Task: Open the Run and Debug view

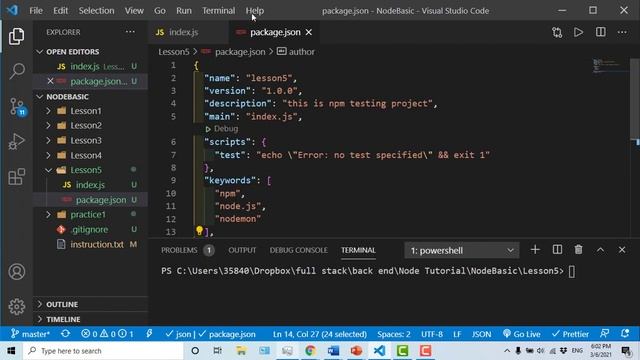Action: click(16, 142)
